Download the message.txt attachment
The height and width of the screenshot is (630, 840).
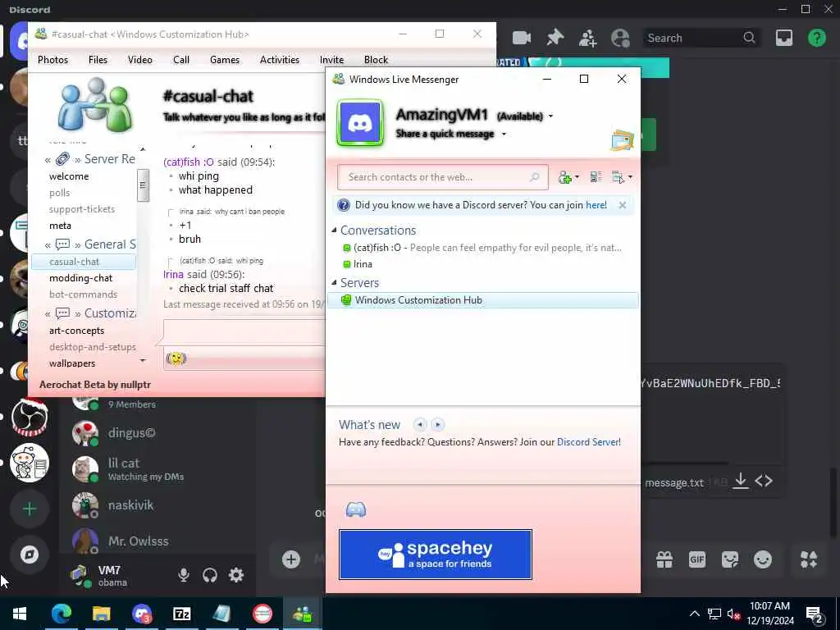click(x=741, y=481)
